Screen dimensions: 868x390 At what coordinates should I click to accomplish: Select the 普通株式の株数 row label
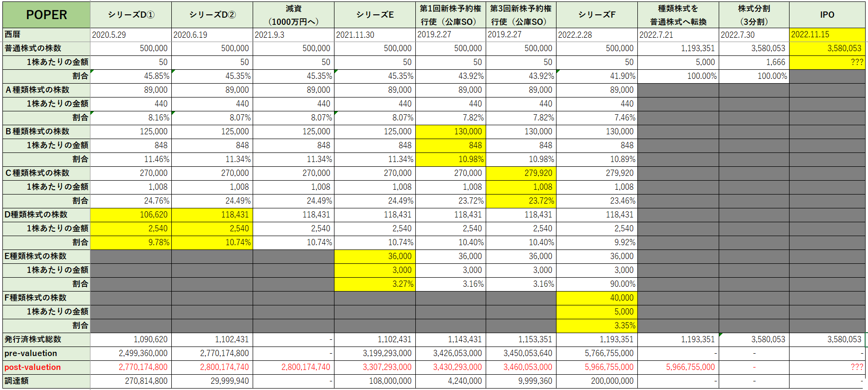click(46, 48)
